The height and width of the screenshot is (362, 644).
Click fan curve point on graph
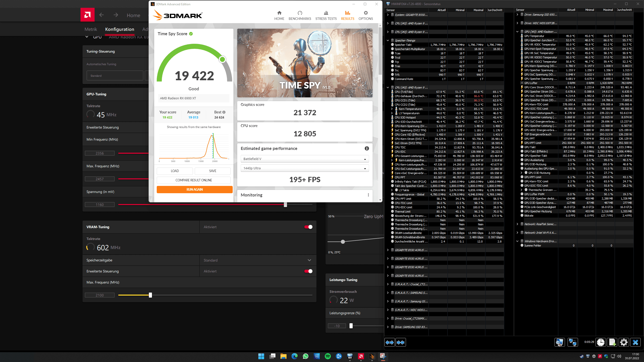pyautogui.click(x=343, y=242)
